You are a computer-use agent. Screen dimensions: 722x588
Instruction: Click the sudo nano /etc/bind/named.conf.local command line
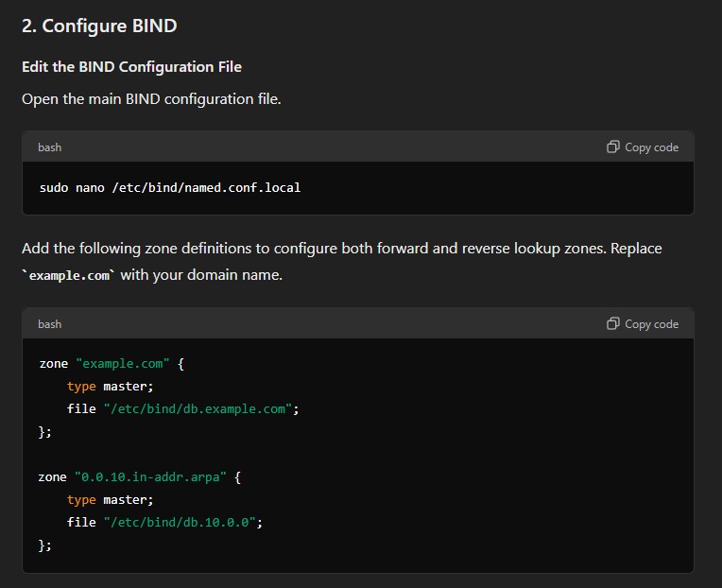[170, 188]
